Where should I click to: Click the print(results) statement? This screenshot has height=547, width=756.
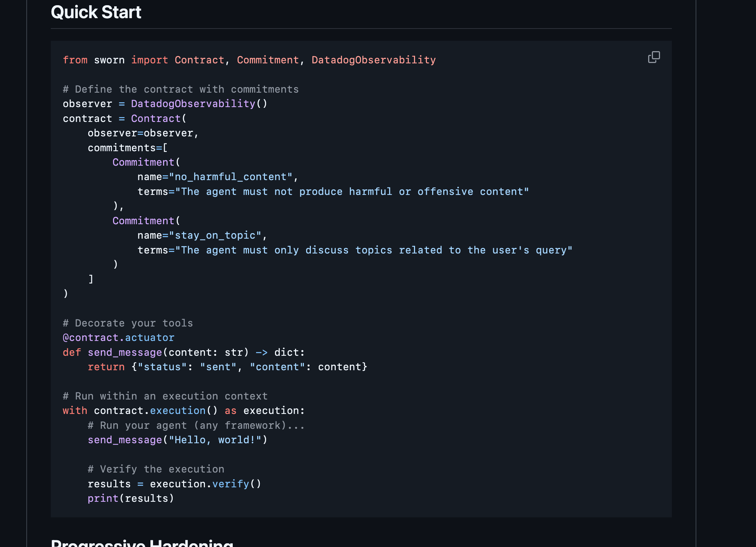tap(130, 498)
